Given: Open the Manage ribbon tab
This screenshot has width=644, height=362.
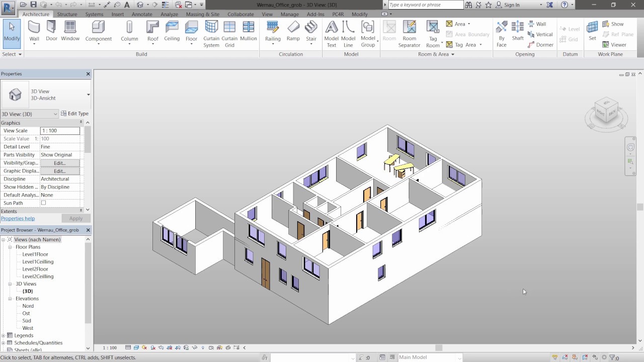Looking at the screenshot, I should point(290,14).
